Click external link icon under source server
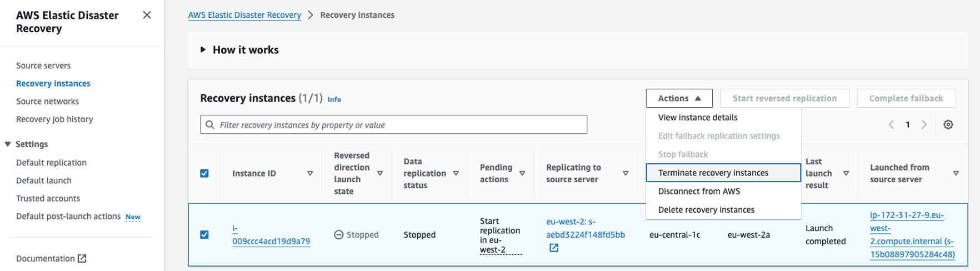The height and width of the screenshot is (271, 980). 554,248
